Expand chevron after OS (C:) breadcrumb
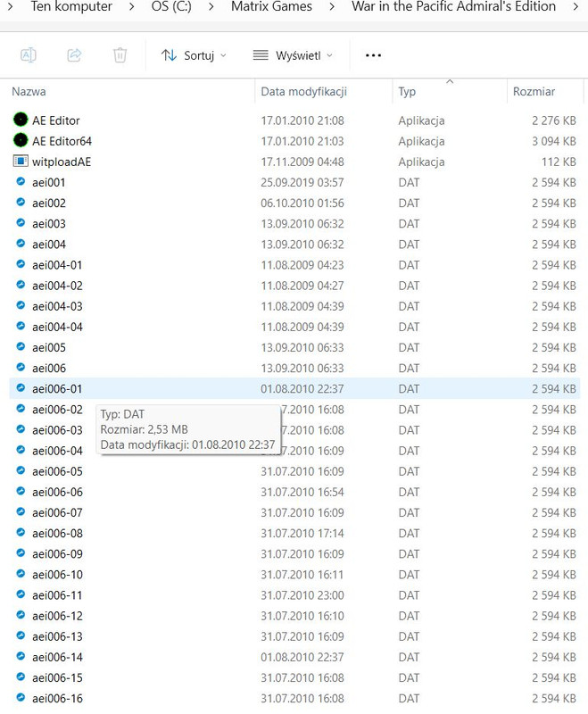This screenshot has width=588, height=714. pyautogui.click(x=211, y=7)
